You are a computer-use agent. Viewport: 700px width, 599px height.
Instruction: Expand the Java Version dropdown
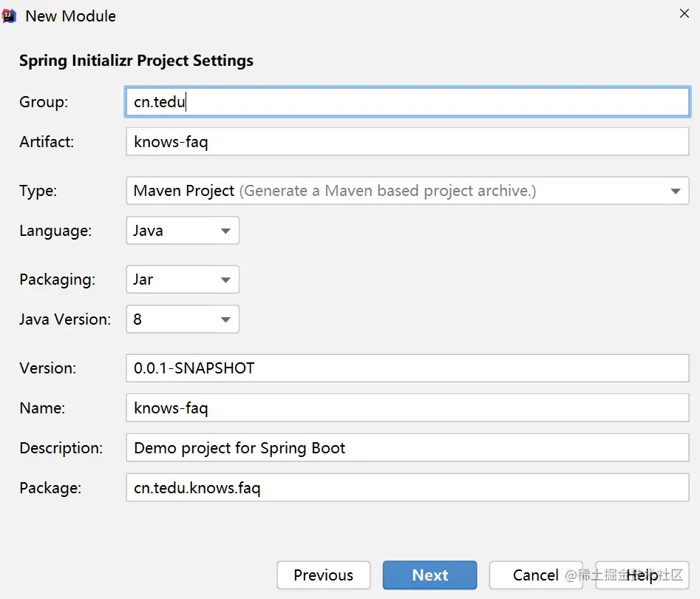[182, 319]
